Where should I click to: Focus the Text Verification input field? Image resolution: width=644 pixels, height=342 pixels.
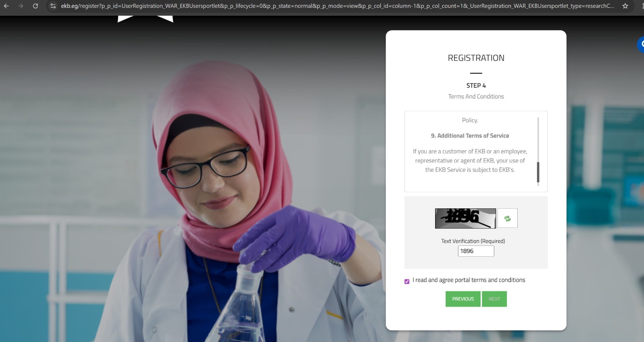(476, 251)
